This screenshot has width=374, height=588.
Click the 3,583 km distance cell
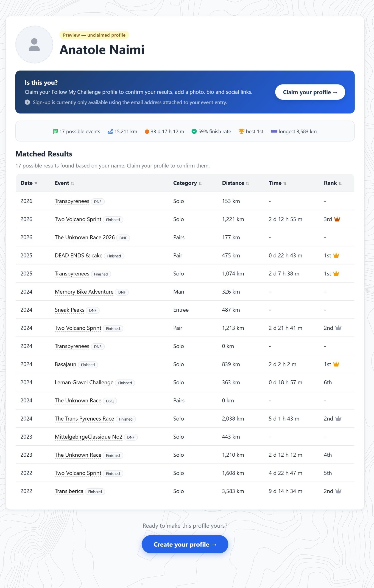[233, 491]
